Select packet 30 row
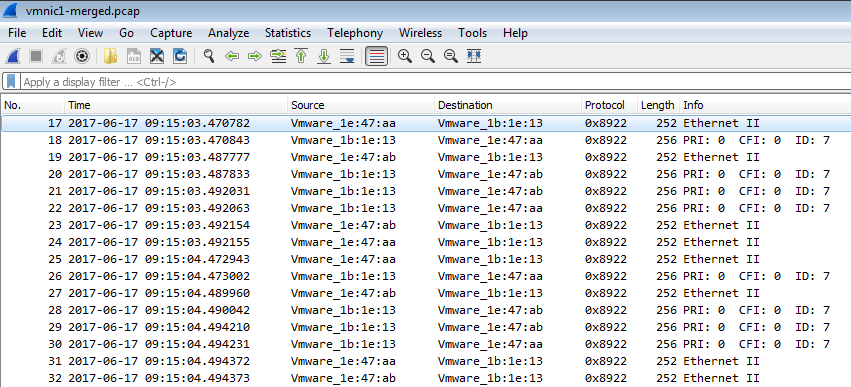This screenshot has width=851, height=387. 426,344
